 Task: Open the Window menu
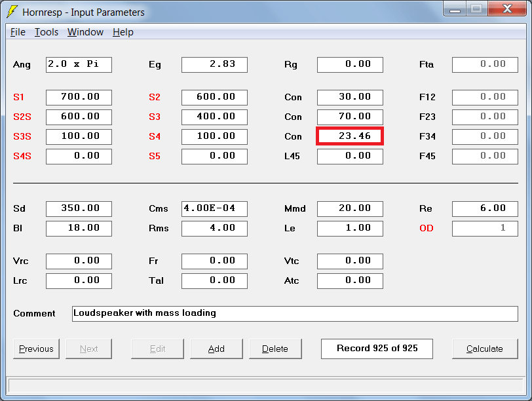tap(85, 32)
